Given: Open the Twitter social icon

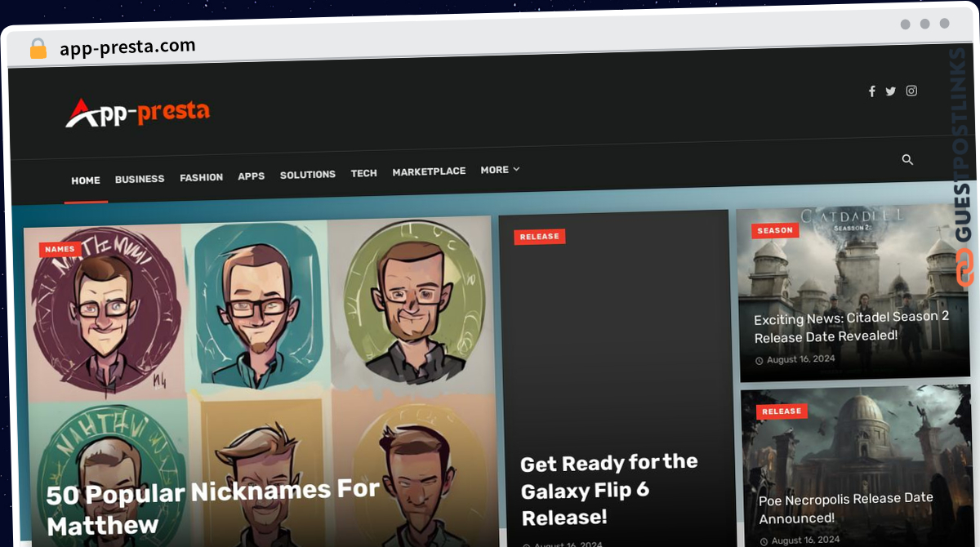Looking at the screenshot, I should pyautogui.click(x=890, y=91).
